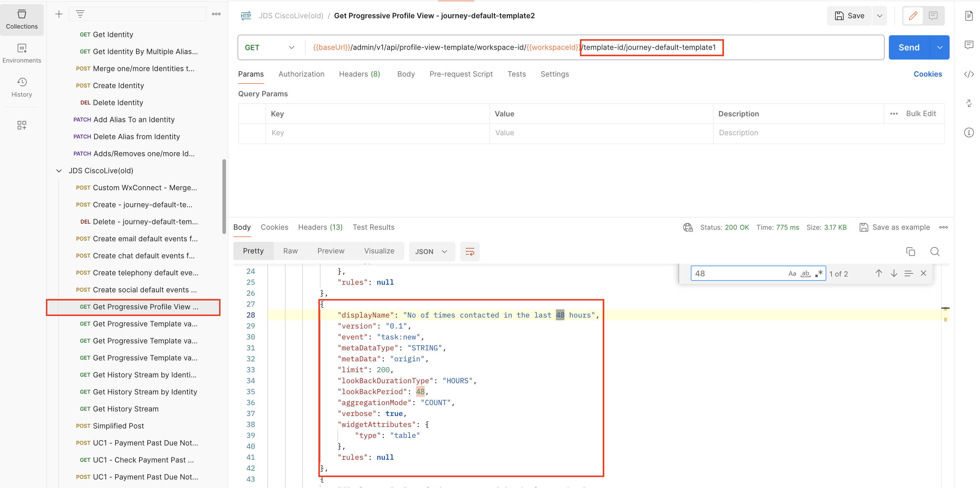Open response Cookies tab
This screenshot has height=488, width=980.
click(274, 227)
